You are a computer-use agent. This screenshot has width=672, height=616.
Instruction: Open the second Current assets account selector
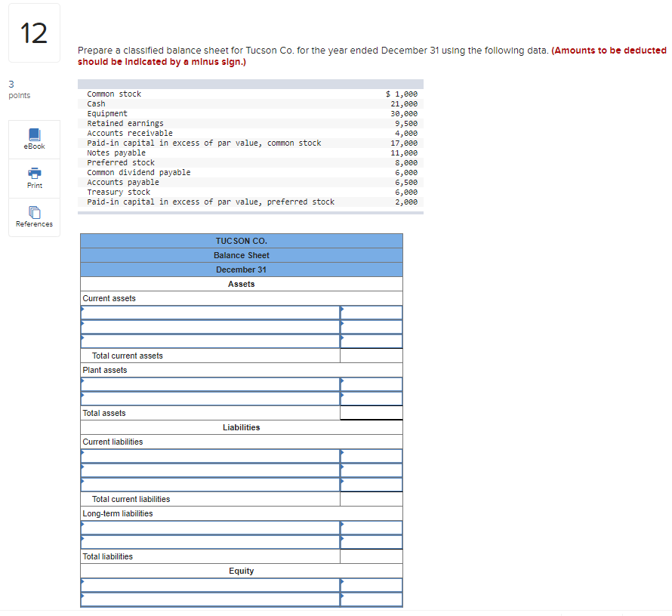(204, 326)
